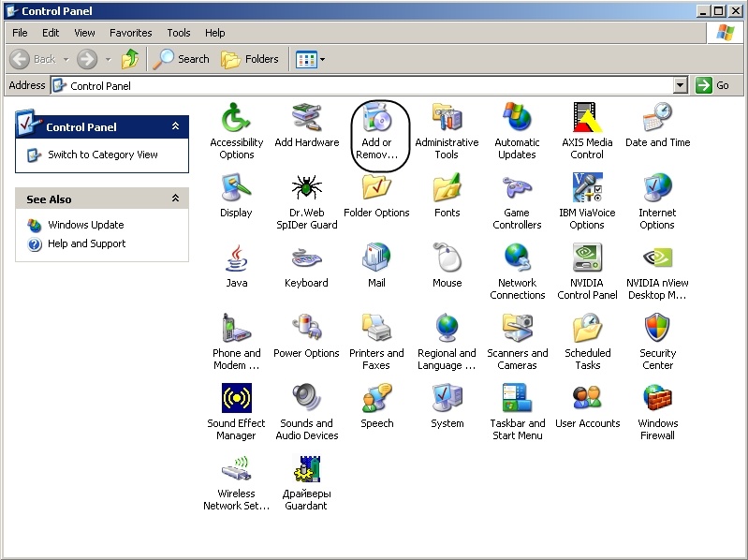Collapse the Control Panel side pane
Screen dimensions: 748x560
coord(175,126)
